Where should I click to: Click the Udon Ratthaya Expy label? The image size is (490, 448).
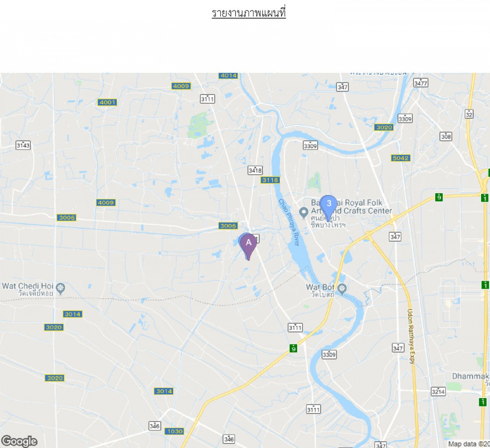click(411, 336)
